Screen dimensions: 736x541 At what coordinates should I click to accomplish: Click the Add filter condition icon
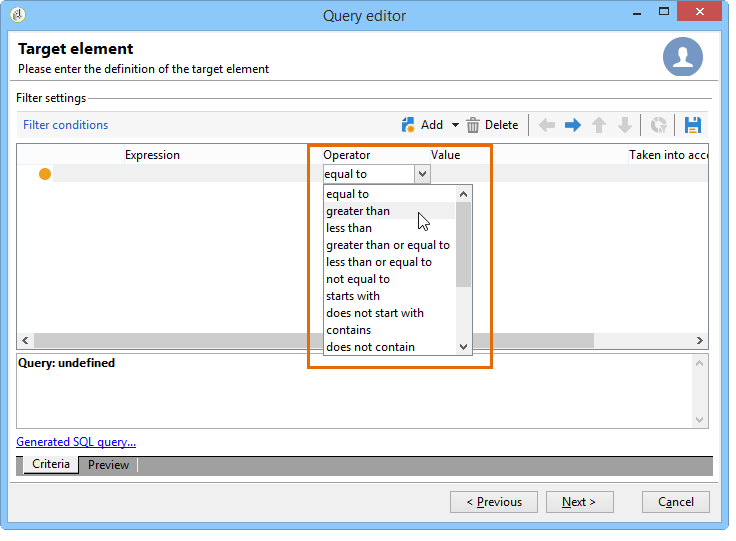pos(408,125)
